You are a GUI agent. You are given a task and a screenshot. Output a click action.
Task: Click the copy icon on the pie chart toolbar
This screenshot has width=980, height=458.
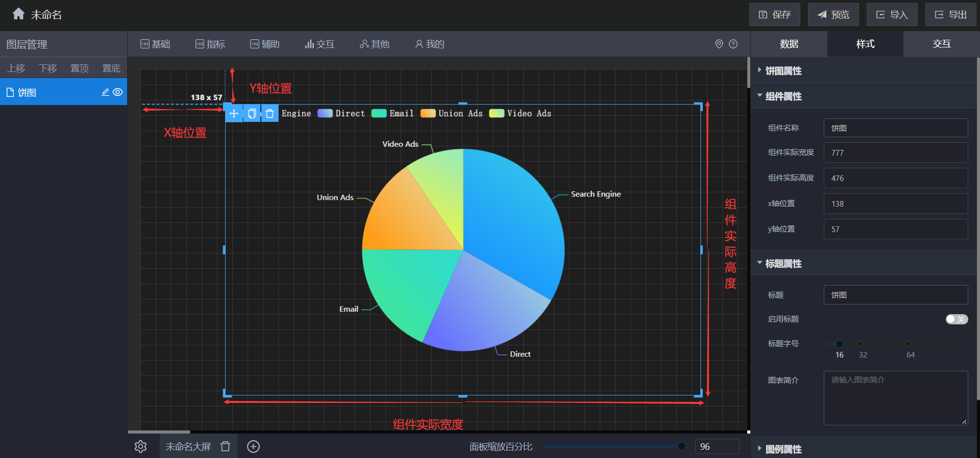[x=252, y=113]
